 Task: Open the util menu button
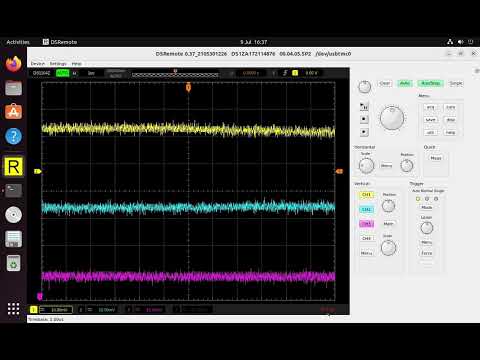coord(431,132)
